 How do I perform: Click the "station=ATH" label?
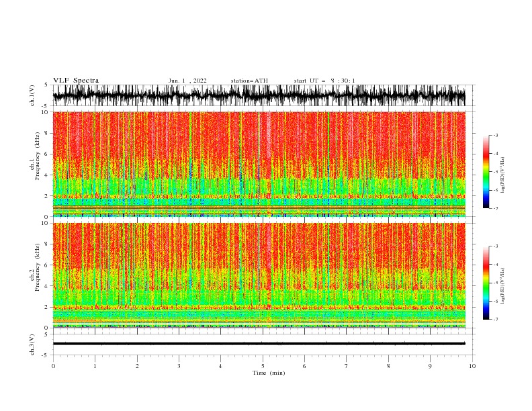click(x=249, y=81)
